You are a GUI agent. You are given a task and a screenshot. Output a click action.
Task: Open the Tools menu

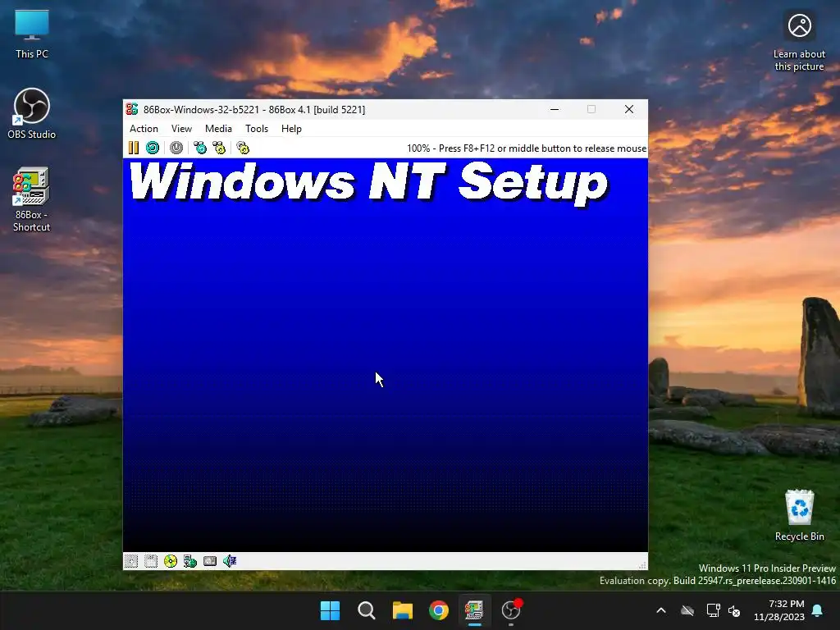(x=257, y=129)
